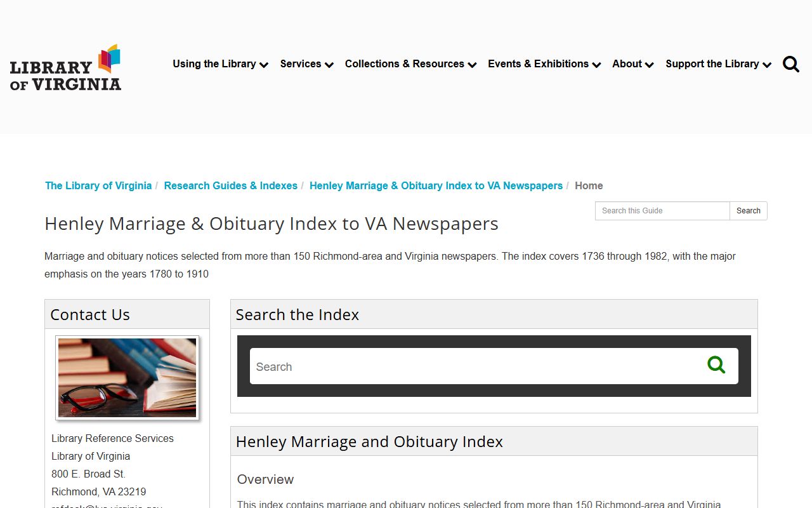This screenshot has width=812, height=508.
Task: Focus the Search this Guide field
Action: (662, 211)
